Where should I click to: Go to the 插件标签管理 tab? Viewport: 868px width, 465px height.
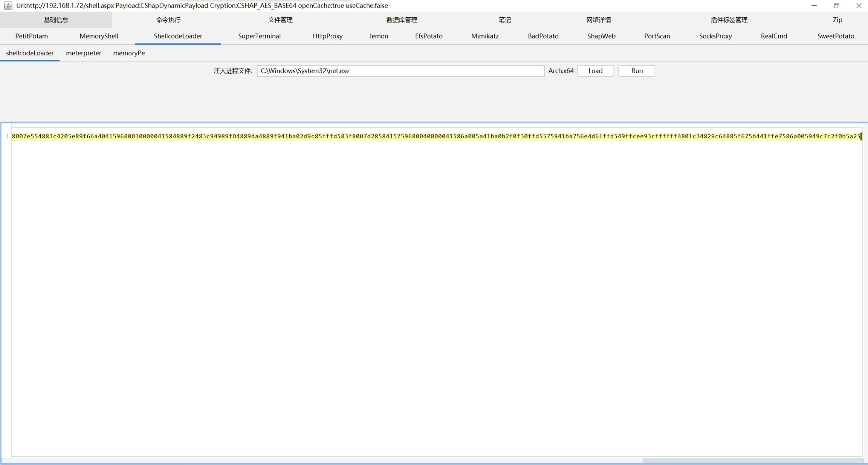point(729,20)
